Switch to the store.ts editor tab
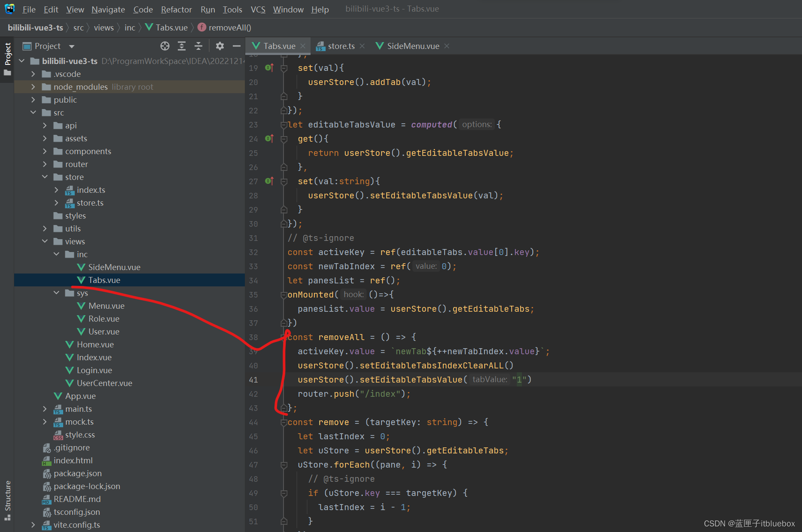This screenshot has height=532, width=802. tap(341, 46)
